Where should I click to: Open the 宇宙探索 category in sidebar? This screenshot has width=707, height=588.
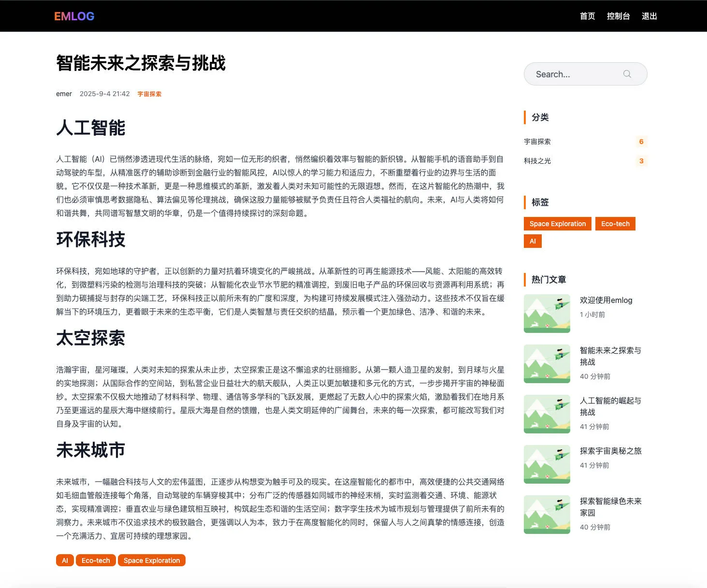click(537, 142)
